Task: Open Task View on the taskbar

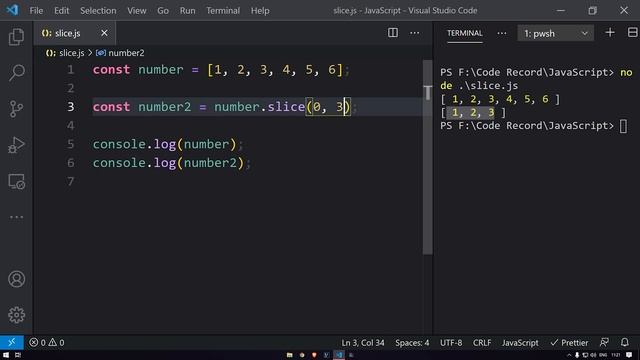Action: (x=18, y=355)
